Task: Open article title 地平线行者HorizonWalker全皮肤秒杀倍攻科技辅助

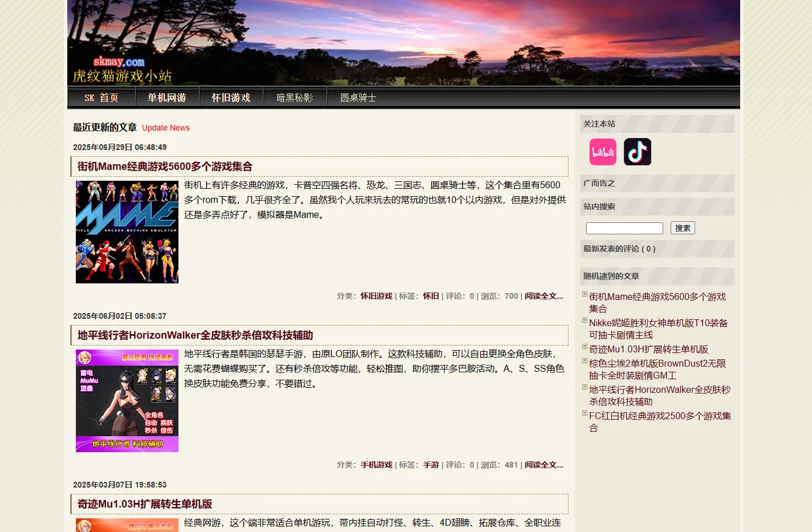Action: coord(195,335)
